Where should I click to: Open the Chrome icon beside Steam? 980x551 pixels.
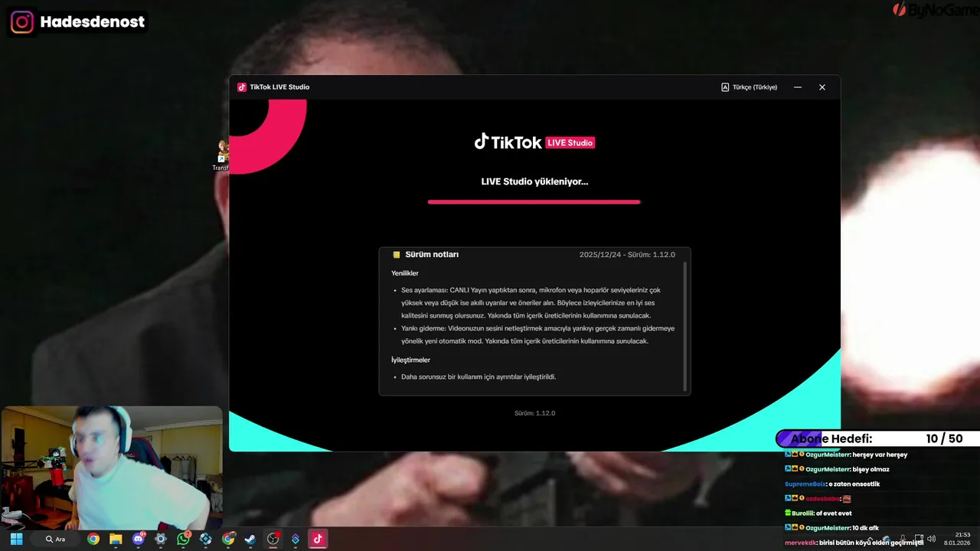pyautogui.click(x=228, y=539)
